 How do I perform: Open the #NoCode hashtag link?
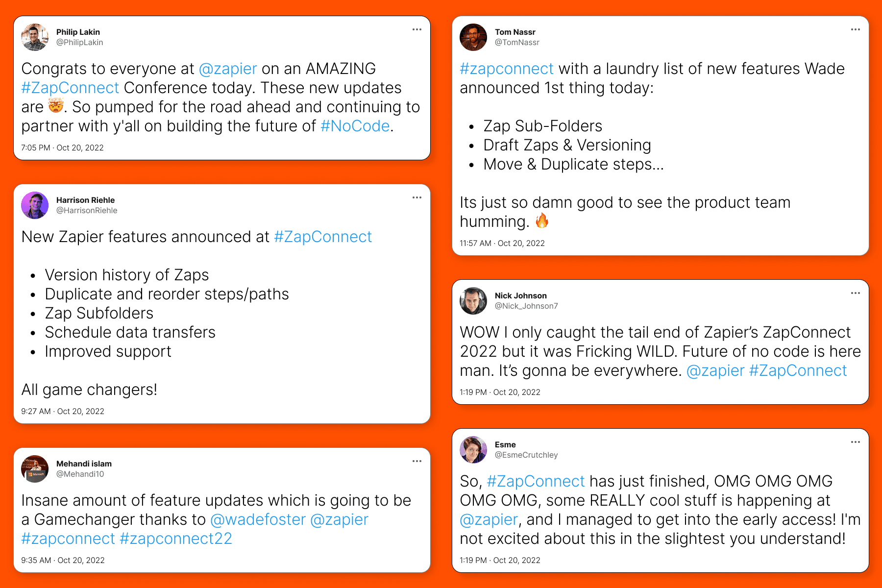(355, 126)
